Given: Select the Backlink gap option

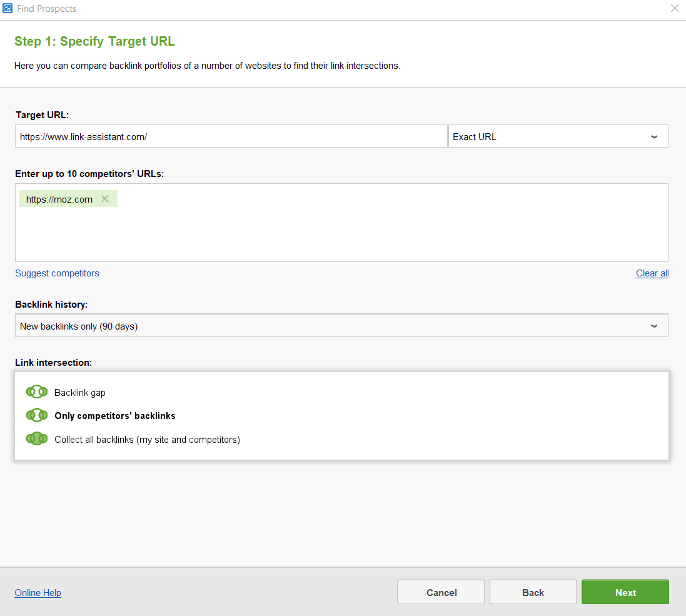Looking at the screenshot, I should [x=80, y=393].
